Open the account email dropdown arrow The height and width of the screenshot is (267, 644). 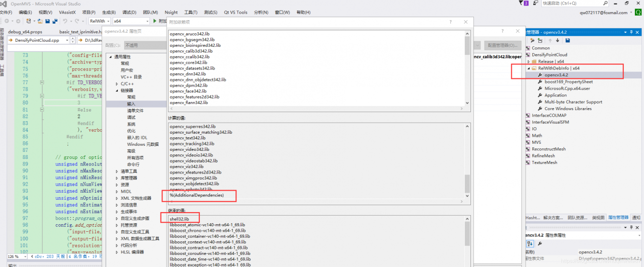click(x=631, y=13)
